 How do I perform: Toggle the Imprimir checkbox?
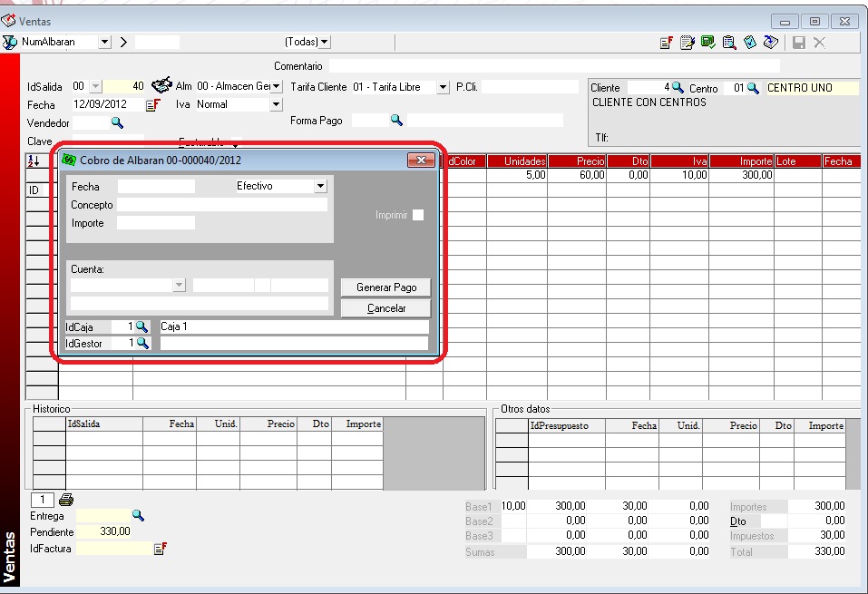(418, 215)
